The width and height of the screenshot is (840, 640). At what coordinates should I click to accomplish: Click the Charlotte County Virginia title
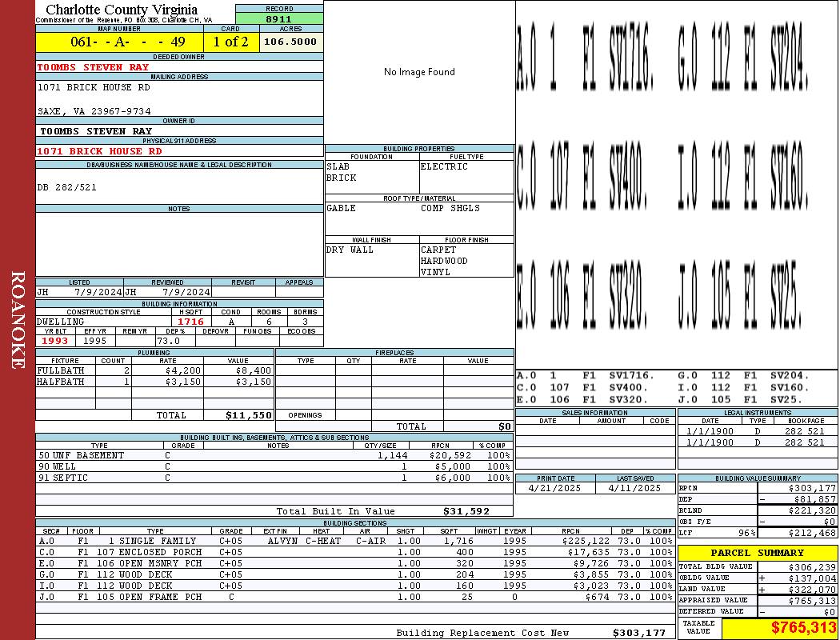(x=122, y=10)
